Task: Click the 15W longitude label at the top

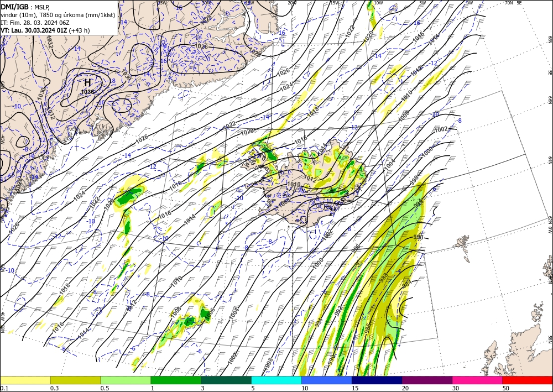Action: point(335,3)
